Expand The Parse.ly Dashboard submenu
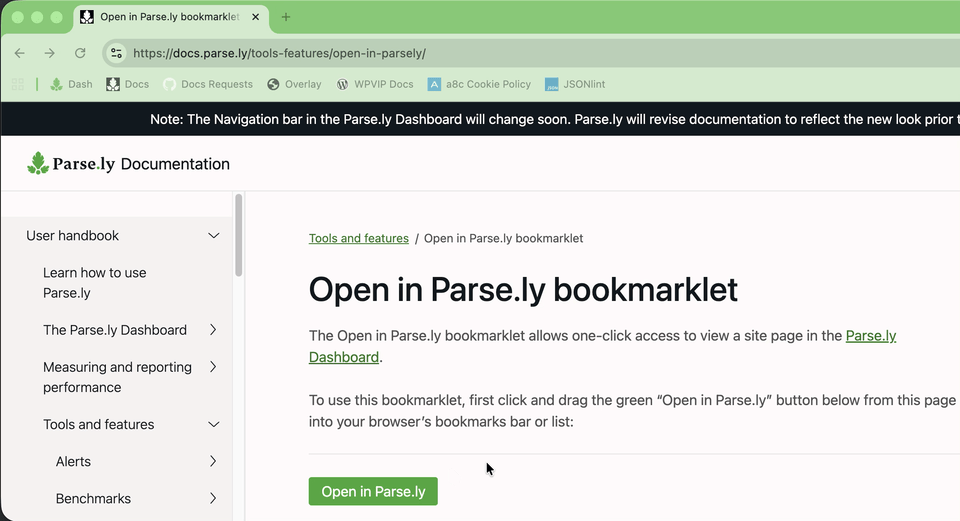 [x=213, y=330]
